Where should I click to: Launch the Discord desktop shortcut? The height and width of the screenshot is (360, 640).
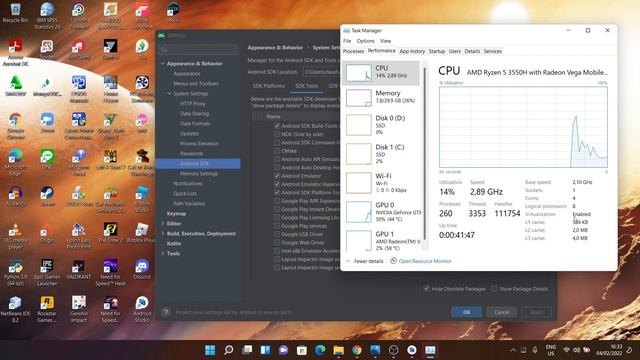142,269
